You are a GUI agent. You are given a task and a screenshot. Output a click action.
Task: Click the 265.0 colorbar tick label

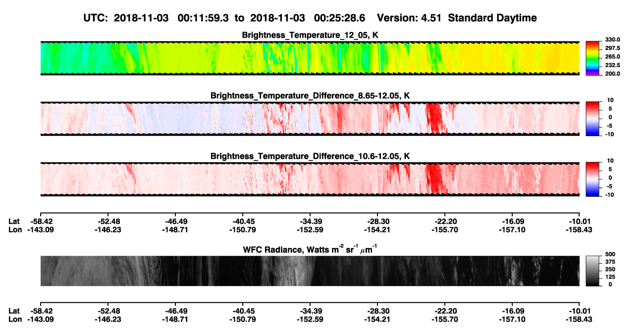(x=613, y=57)
